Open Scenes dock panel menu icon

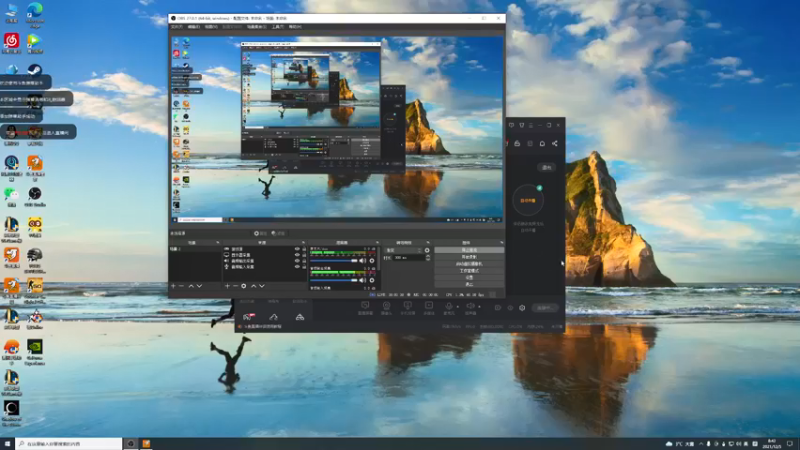(x=218, y=243)
